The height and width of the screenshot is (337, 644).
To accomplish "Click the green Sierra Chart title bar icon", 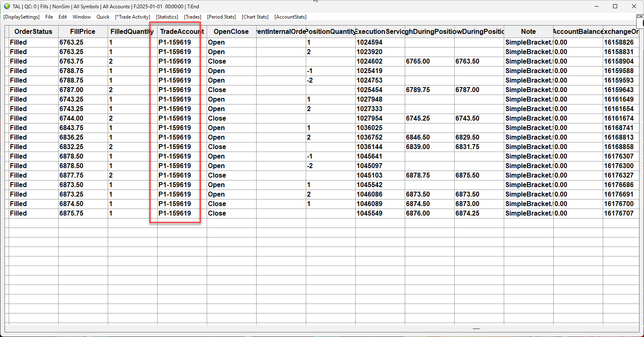I will click(x=7, y=6).
